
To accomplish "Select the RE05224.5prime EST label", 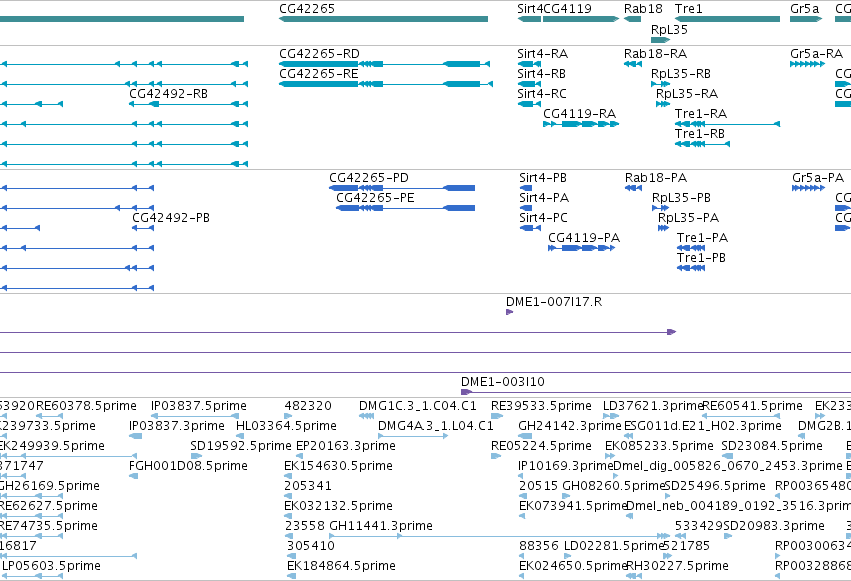I will tap(541, 446).
